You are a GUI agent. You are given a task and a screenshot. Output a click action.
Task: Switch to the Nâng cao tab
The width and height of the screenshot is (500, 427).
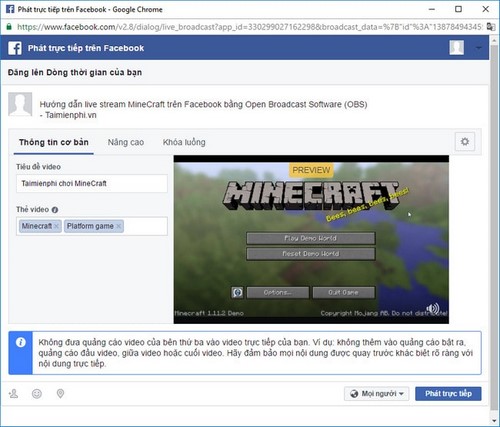point(126,142)
